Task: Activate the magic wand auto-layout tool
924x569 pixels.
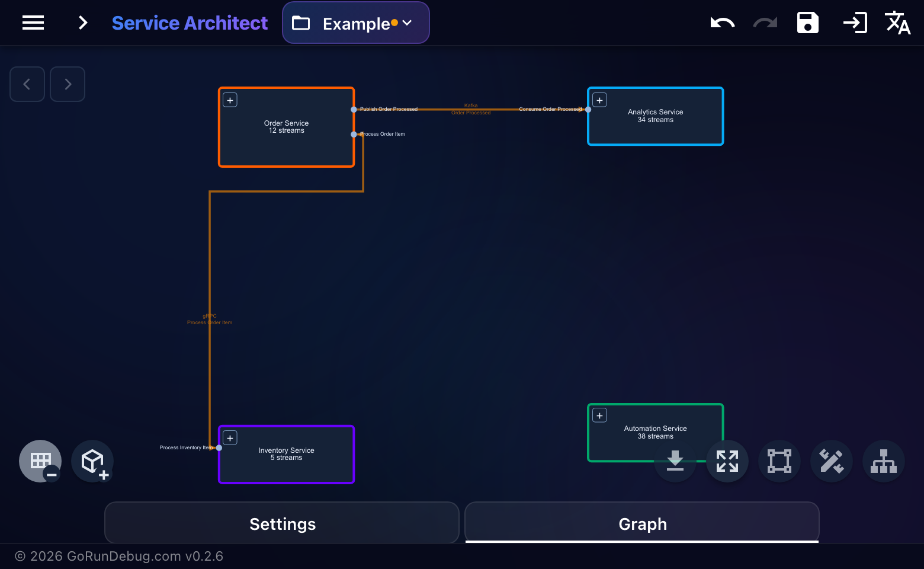Action: pos(832,461)
